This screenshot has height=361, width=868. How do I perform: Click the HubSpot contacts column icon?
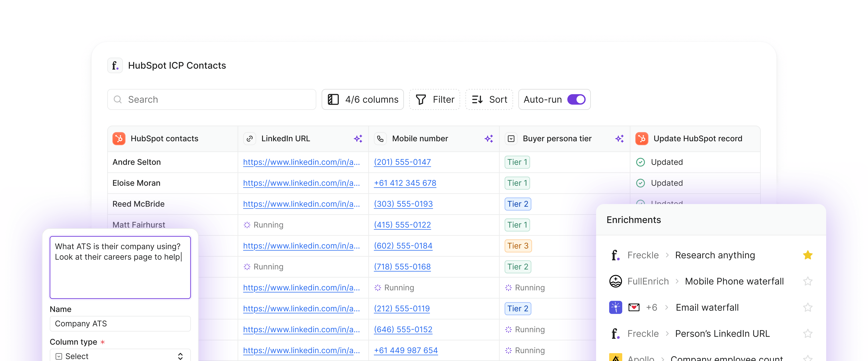click(x=119, y=138)
